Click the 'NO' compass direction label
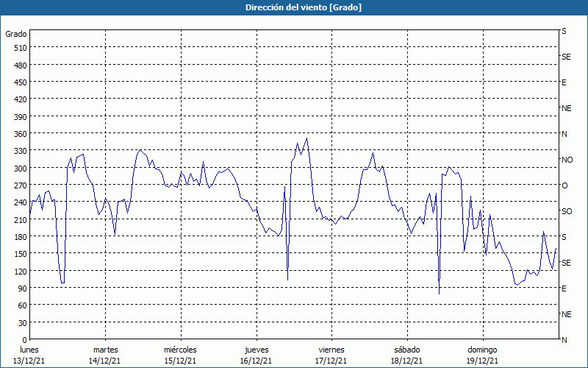 (567, 160)
